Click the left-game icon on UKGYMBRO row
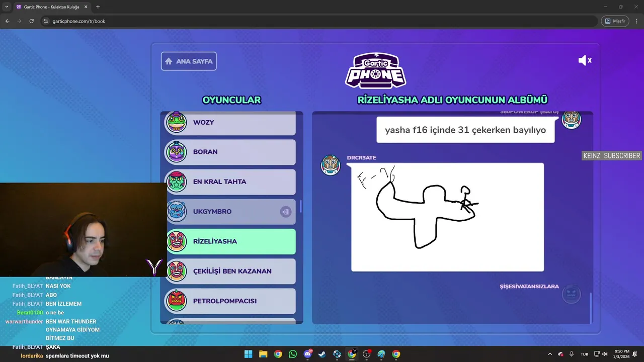Screen dimensions: 644x362 tap(285, 212)
